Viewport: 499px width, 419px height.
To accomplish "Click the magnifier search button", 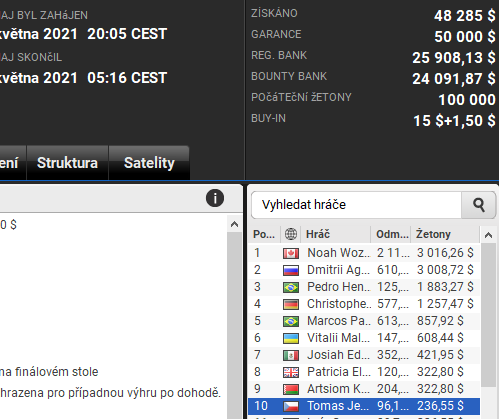I will (479, 205).
